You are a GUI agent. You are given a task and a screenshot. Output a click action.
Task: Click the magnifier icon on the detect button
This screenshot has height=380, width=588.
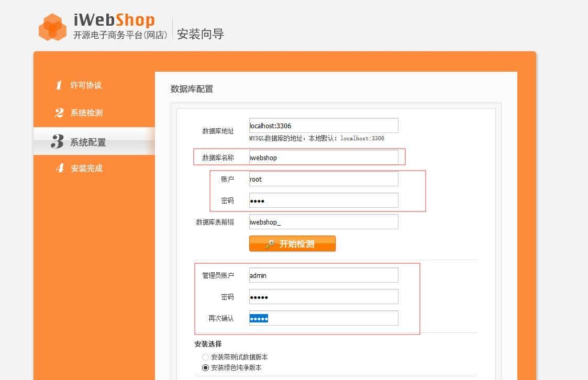[x=272, y=243]
